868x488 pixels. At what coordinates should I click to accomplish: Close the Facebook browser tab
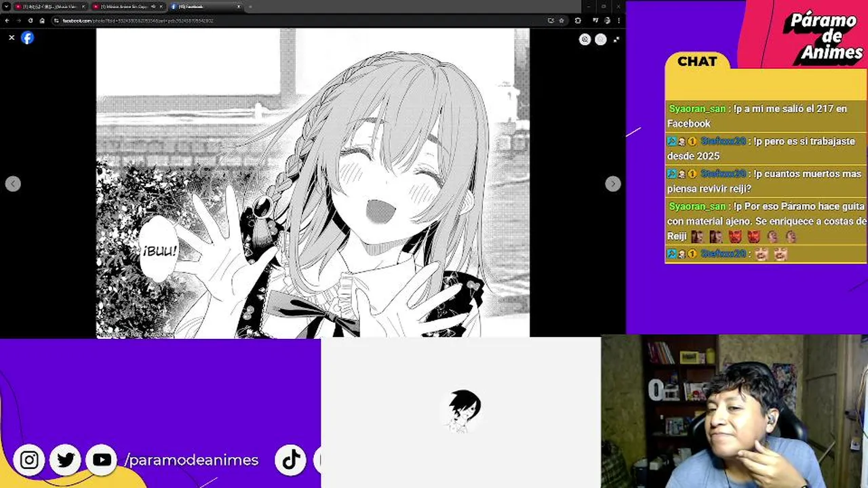(x=239, y=7)
